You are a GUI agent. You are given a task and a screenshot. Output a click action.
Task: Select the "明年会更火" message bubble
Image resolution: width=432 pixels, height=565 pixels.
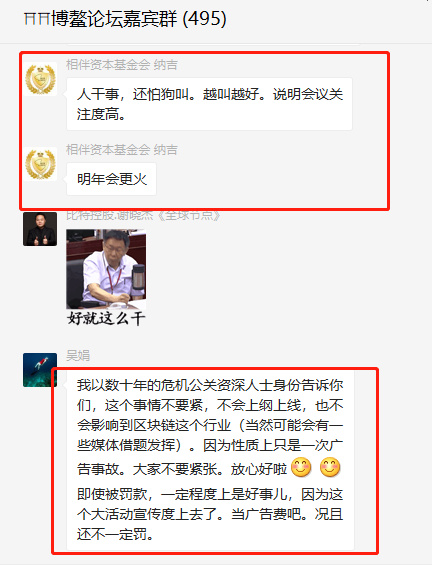click(x=111, y=179)
